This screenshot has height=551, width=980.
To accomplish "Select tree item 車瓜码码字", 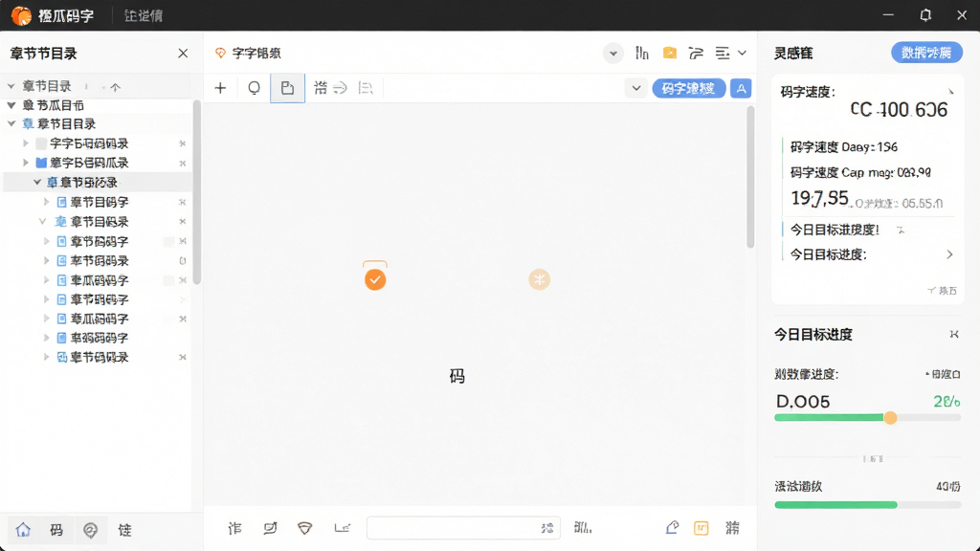I will click(100, 280).
